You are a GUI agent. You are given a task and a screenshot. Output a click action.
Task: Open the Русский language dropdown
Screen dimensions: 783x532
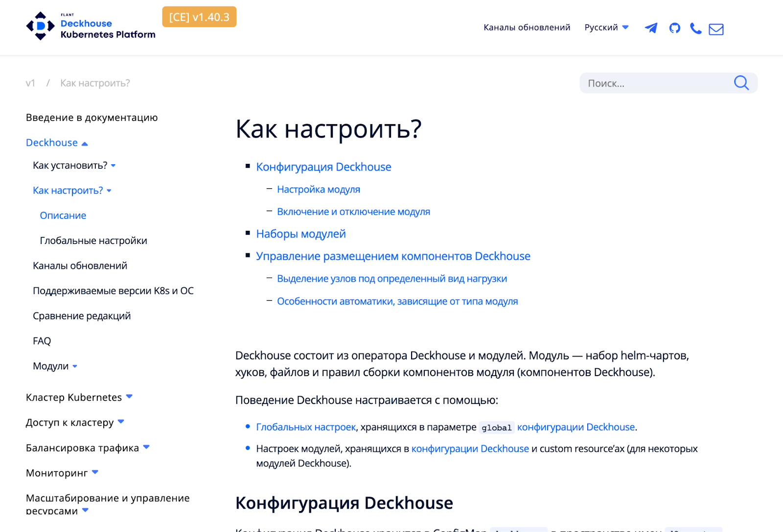click(606, 27)
